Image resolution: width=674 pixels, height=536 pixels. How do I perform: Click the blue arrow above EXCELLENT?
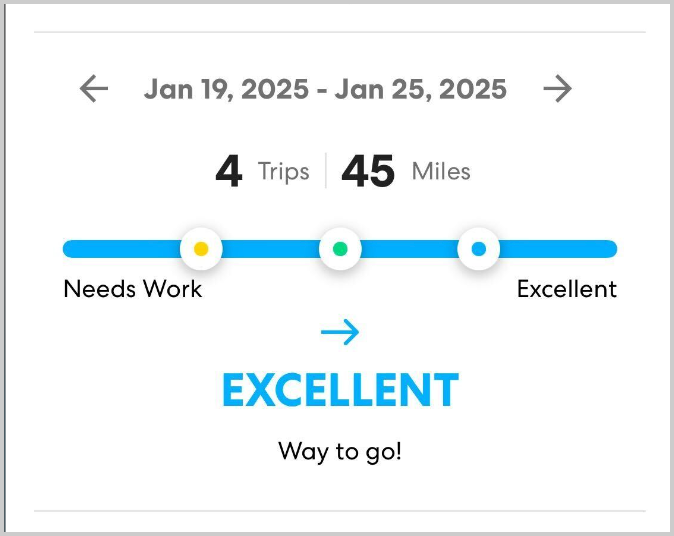[340, 332]
